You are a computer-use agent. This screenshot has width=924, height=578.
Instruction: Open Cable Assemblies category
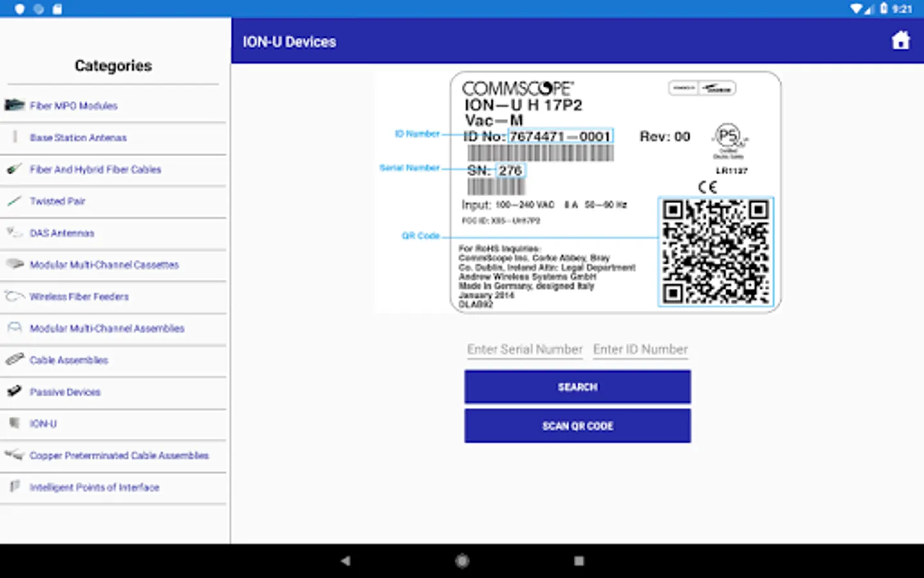coord(69,360)
